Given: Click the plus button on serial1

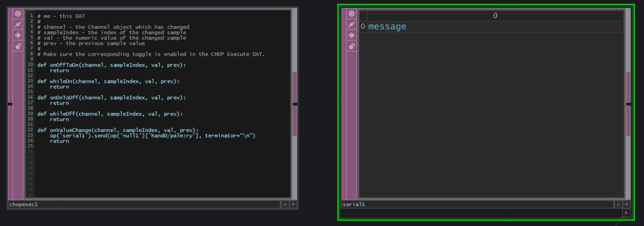Looking at the screenshot, I should click(627, 205).
